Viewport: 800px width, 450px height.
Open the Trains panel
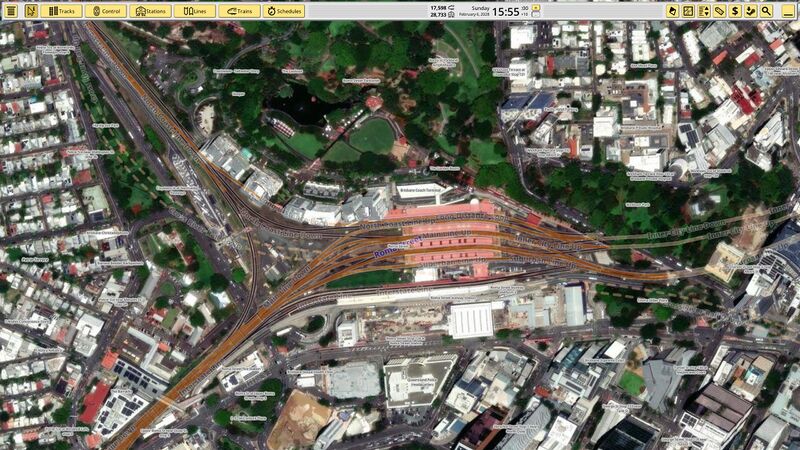[x=239, y=11]
